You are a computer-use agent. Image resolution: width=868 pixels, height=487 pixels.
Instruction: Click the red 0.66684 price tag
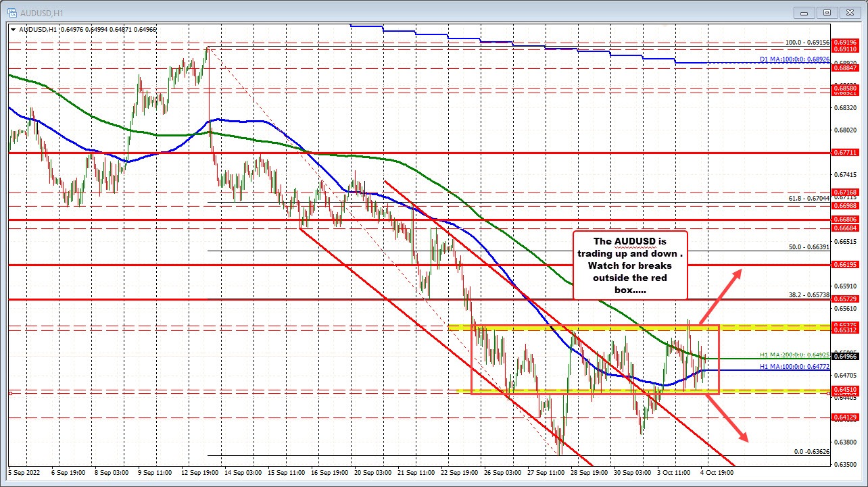846,228
